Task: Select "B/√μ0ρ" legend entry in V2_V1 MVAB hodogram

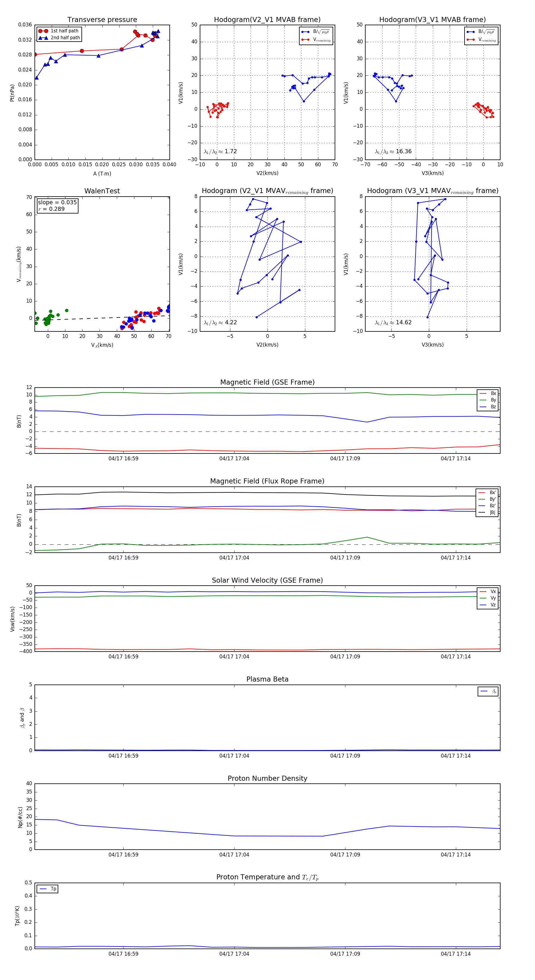Action: point(316,32)
